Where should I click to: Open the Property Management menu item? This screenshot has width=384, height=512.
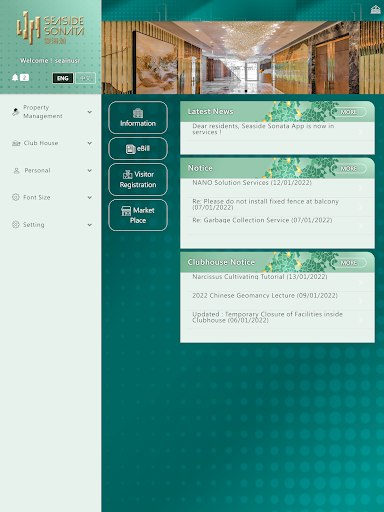point(51,112)
